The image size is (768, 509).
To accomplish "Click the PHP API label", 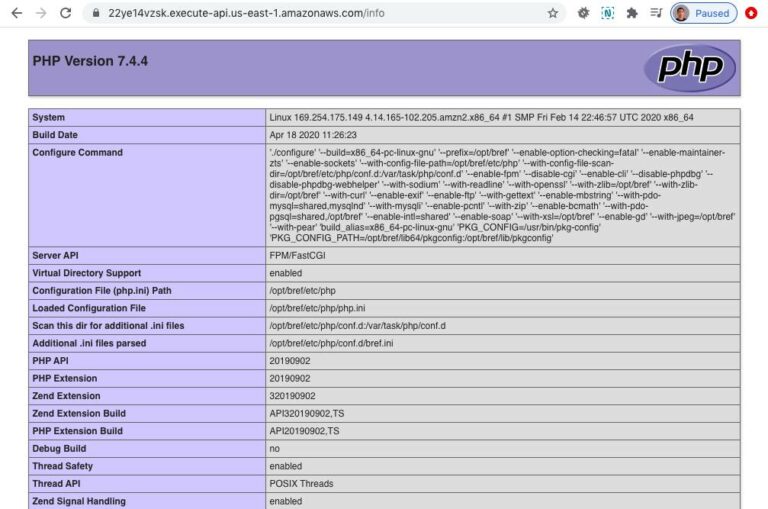I will click(50, 361).
